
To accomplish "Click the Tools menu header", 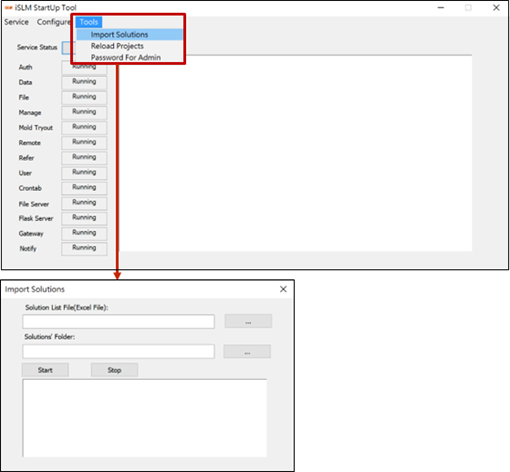I will tap(89, 22).
